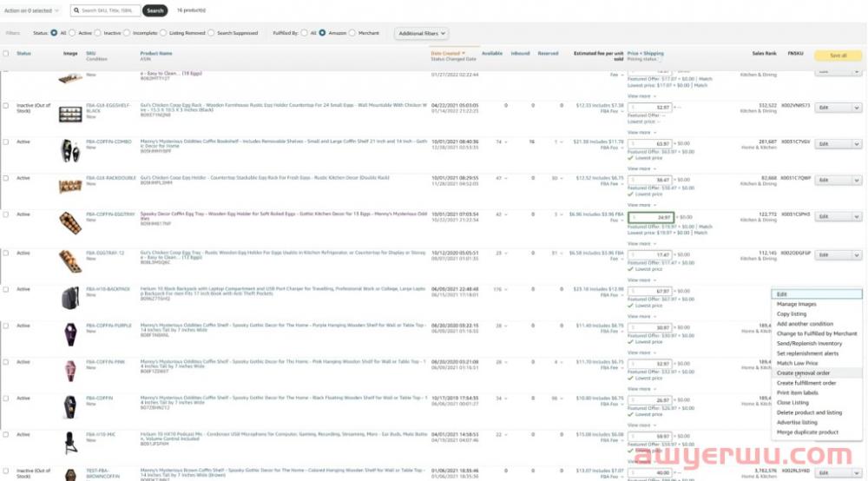Choose Close Listing menu entry
This screenshot has height=481, width=868.
pos(792,403)
